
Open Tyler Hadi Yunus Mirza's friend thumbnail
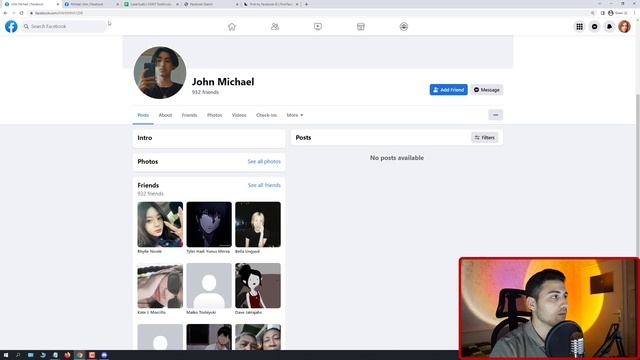click(x=209, y=224)
